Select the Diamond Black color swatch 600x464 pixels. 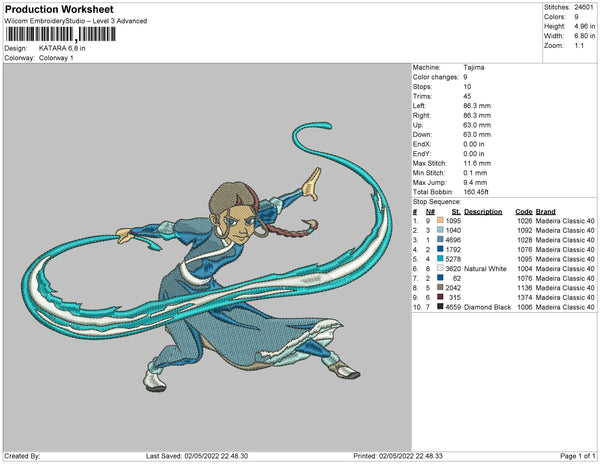click(x=440, y=306)
